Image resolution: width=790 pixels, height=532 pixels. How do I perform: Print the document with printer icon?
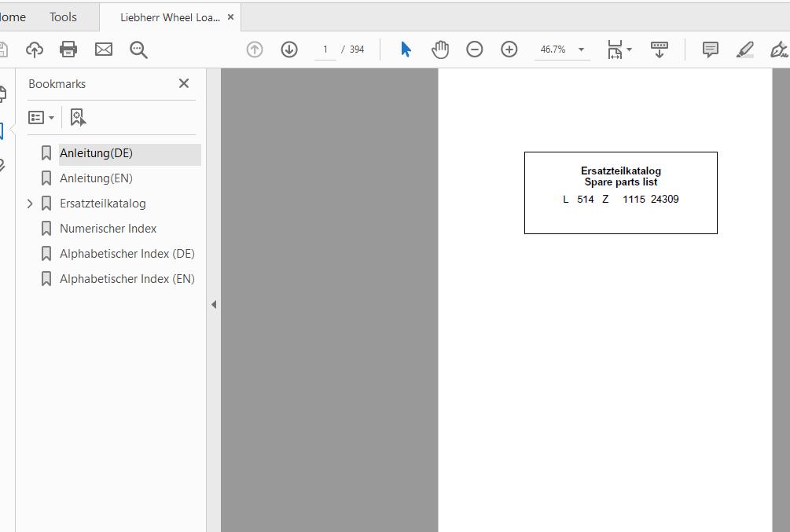click(68, 50)
